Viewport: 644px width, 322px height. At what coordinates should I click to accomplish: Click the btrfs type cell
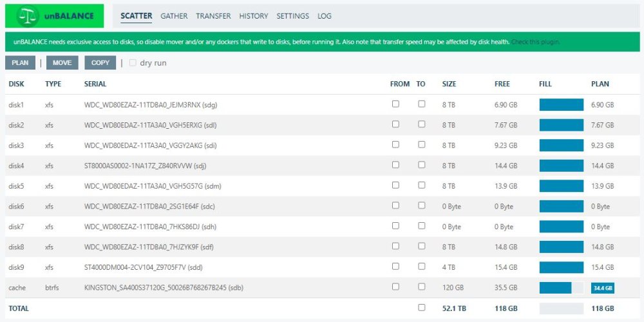(52, 288)
